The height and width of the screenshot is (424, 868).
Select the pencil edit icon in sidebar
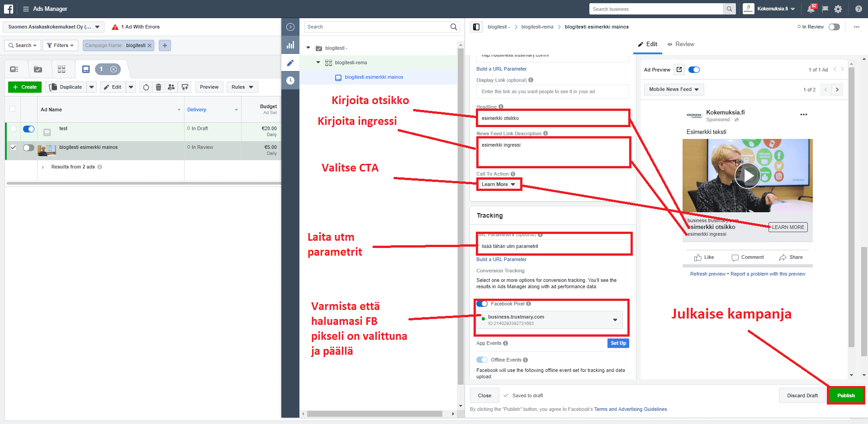[290, 62]
